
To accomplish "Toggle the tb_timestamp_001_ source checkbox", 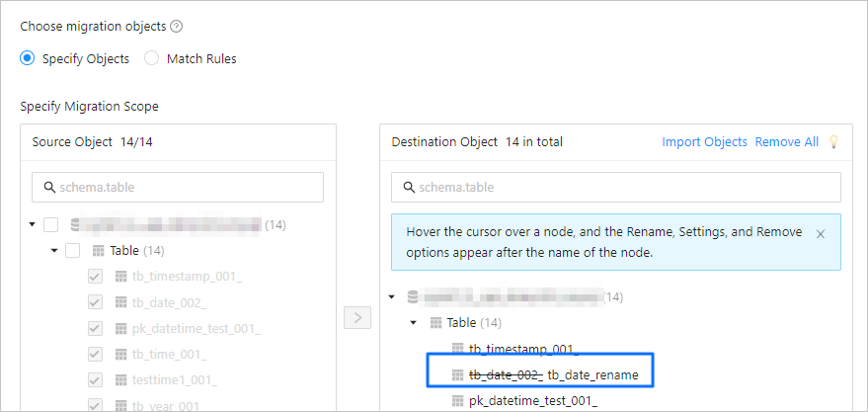I will (x=95, y=277).
